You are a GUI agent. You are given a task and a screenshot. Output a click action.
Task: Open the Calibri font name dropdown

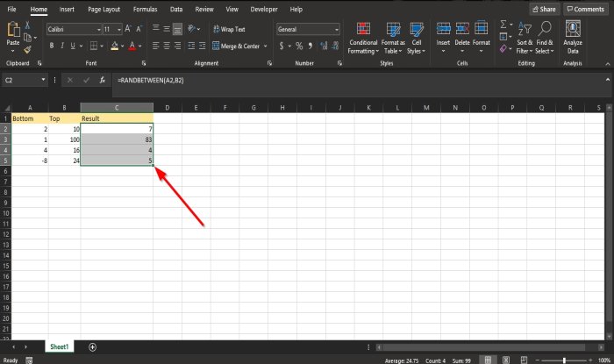pos(98,29)
